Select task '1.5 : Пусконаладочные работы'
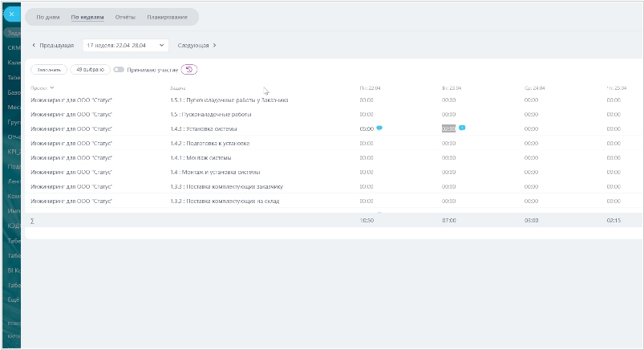 [211, 114]
